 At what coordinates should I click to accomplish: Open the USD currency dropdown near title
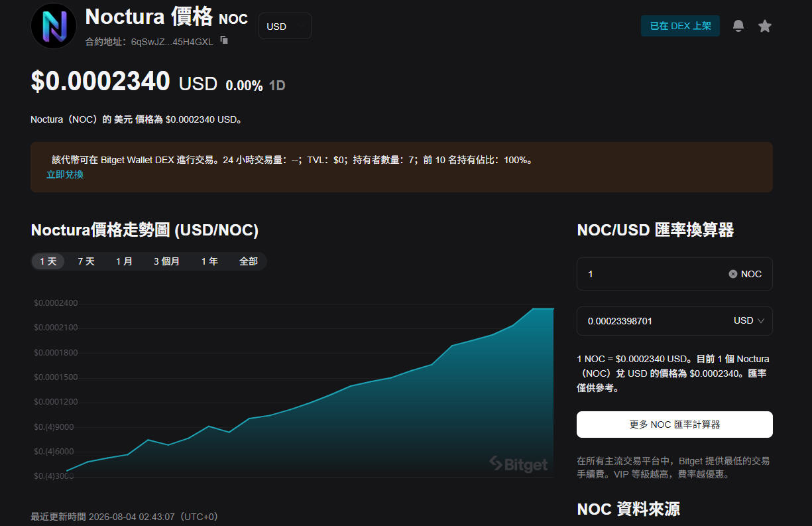pyautogui.click(x=285, y=26)
